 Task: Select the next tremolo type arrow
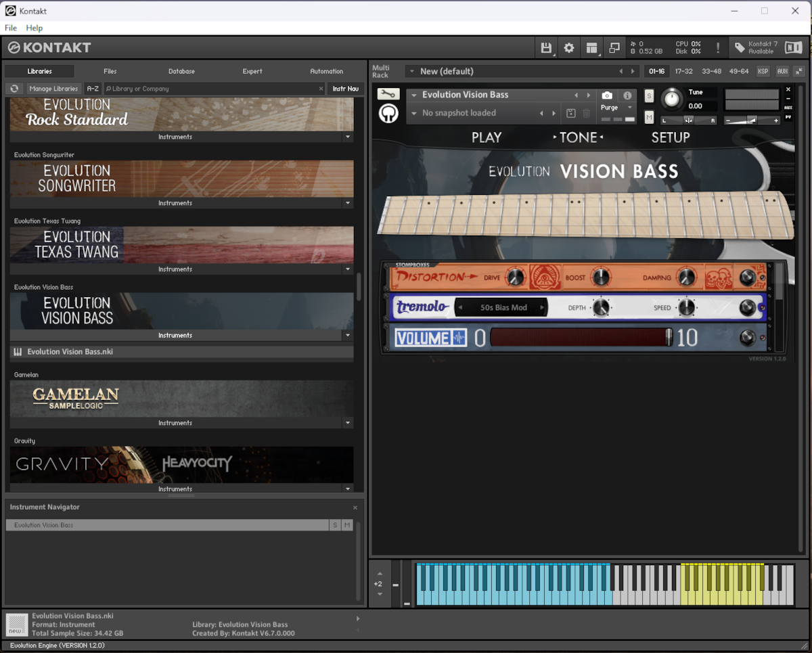(x=542, y=307)
